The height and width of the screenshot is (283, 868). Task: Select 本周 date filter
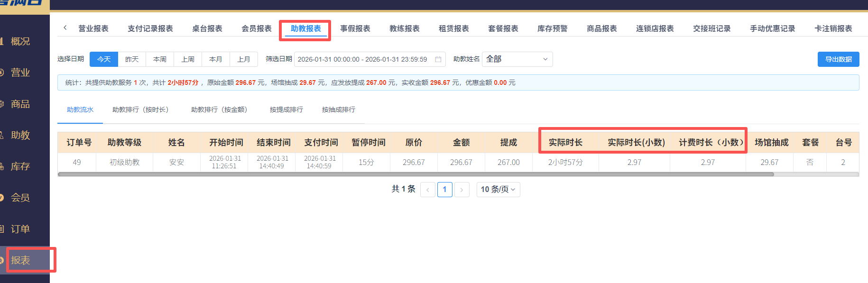coord(160,59)
